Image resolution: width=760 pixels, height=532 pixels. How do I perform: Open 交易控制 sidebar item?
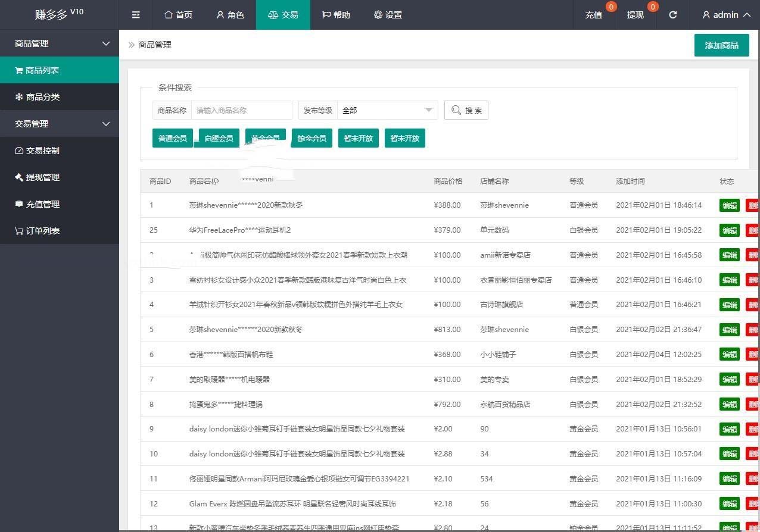click(x=60, y=151)
